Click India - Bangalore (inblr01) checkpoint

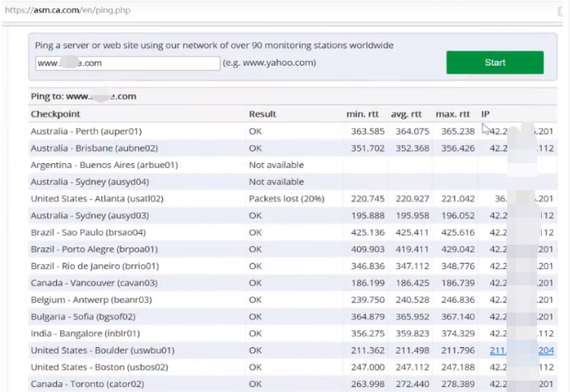pos(85,333)
